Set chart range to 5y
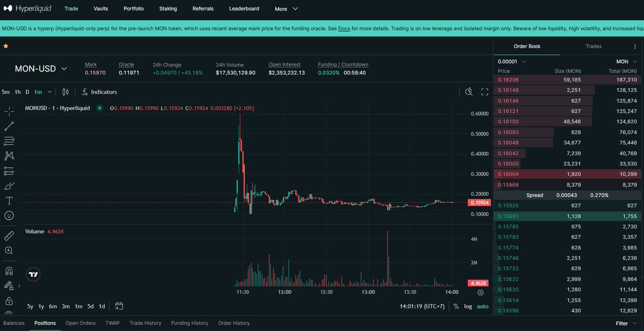Image resolution: width=644 pixels, height=331 pixels. pyautogui.click(x=30, y=306)
